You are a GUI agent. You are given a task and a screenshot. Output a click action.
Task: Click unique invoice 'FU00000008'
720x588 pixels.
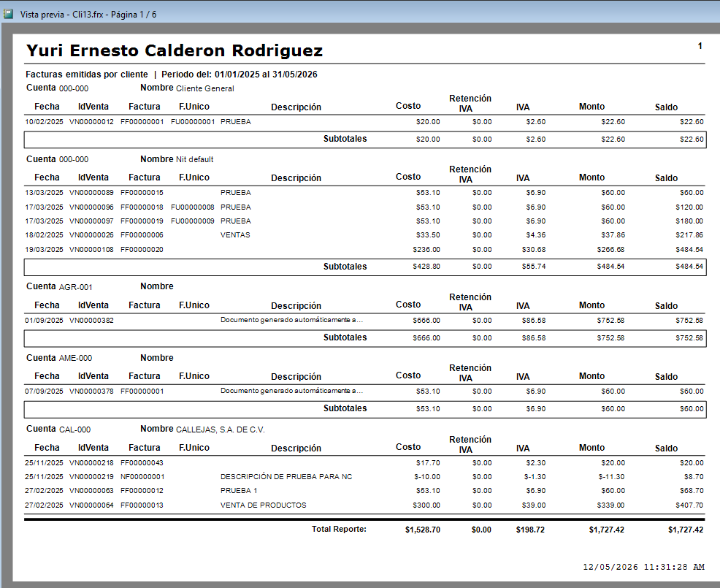tap(193, 207)
